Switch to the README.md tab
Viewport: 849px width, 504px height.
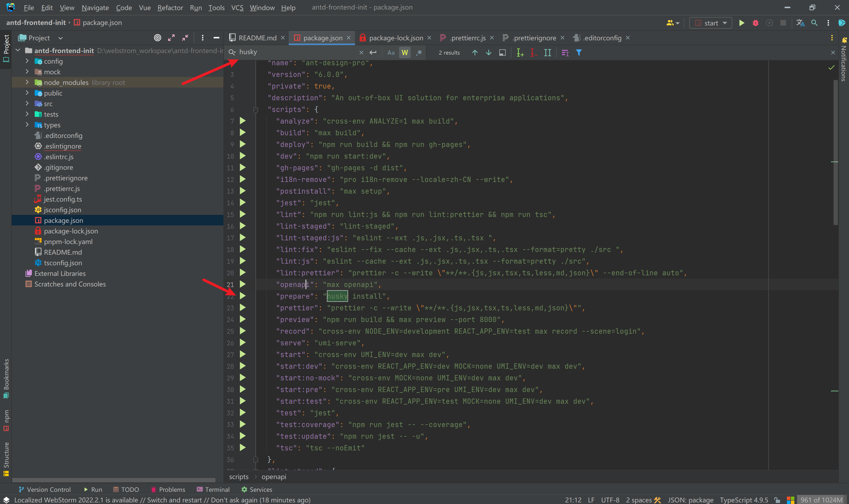click(257, 38)
